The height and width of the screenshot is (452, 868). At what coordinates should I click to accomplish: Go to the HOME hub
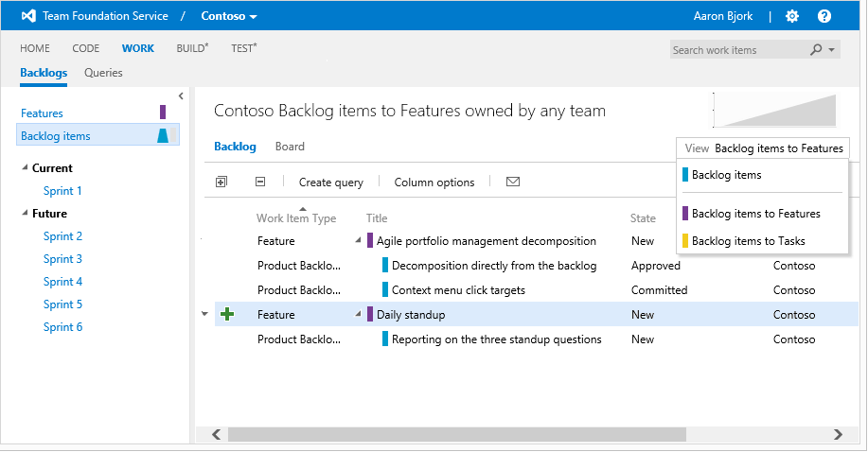35,48
